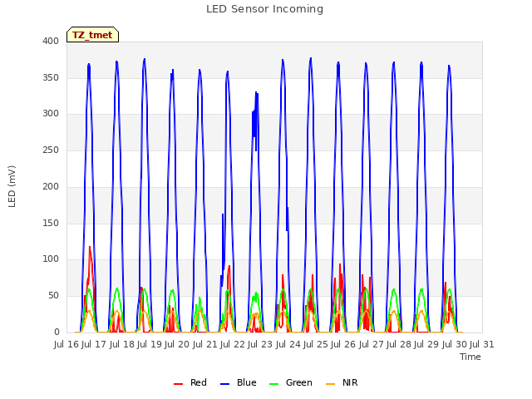Screen dimensions: 532x399
Task: Click the 0 y-axis tick label
Action: point(57,332)
